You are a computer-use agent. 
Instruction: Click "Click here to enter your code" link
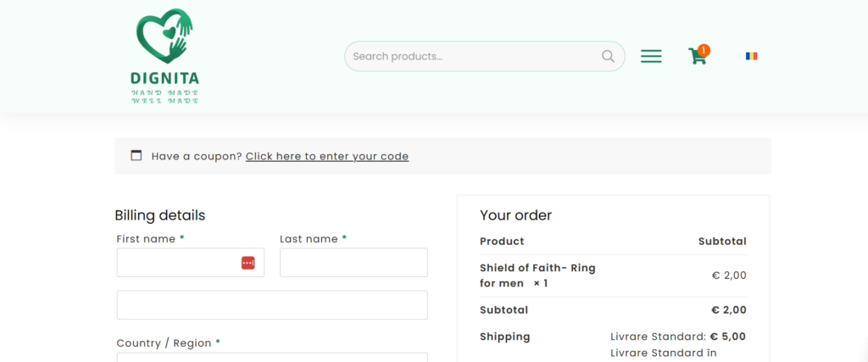tap(327, 156)
